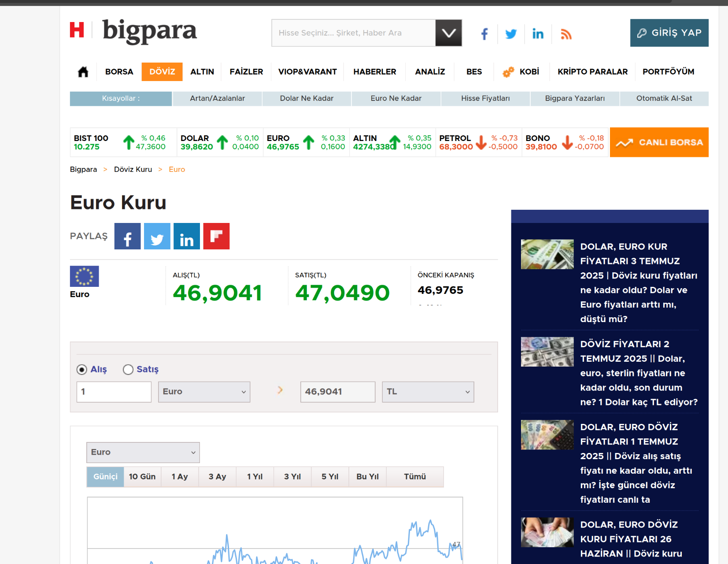The image size is (728, 564).
Task: Open the HABERLER menu
Action: 375,72
